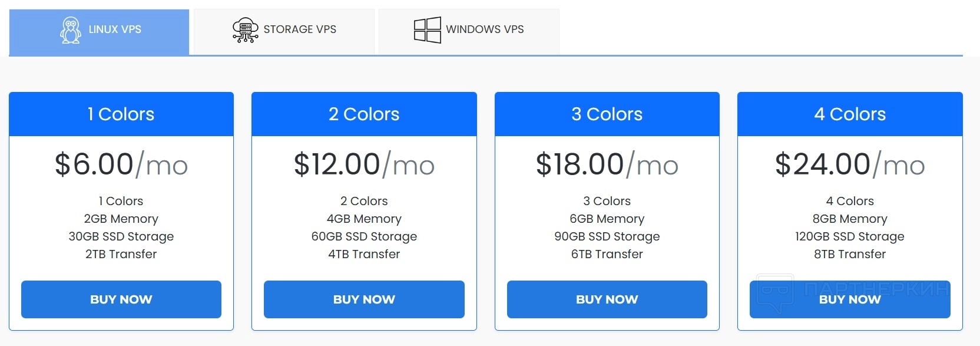Click the "120GB SSD Storage" feature line

coord(850,236)
